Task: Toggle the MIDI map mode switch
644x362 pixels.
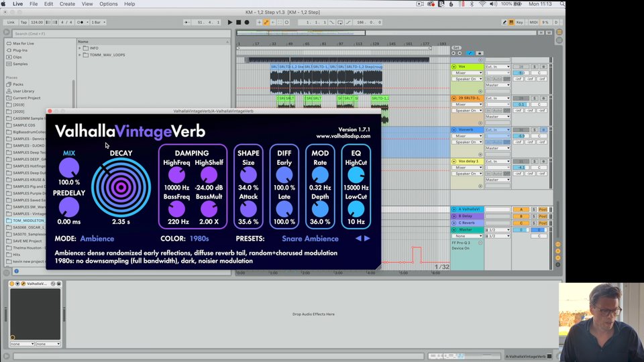Action: [533, 22]
